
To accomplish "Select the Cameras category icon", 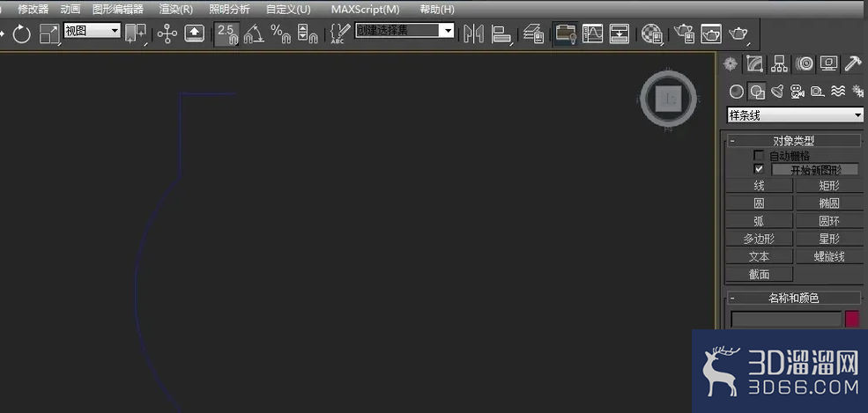I will coord(798,92).
